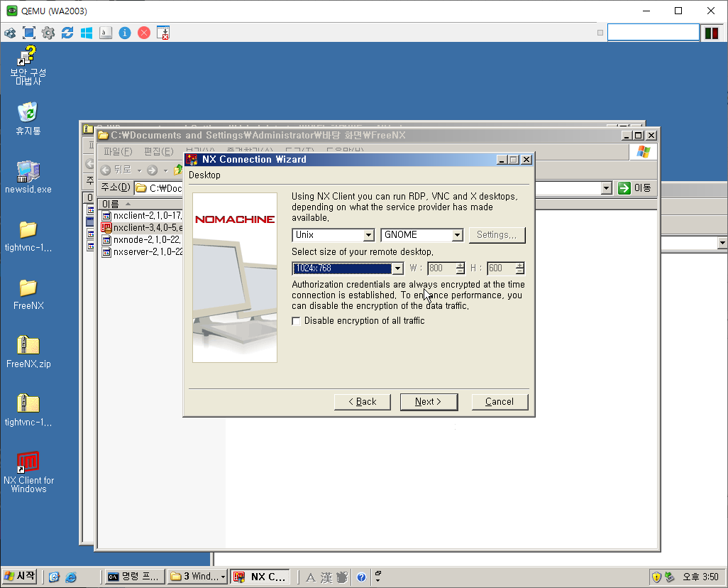Select nxserver-2.1.0-22 file in list
Image resolution: width=728 pixels, height=588 pixels.
pos(142,252)
